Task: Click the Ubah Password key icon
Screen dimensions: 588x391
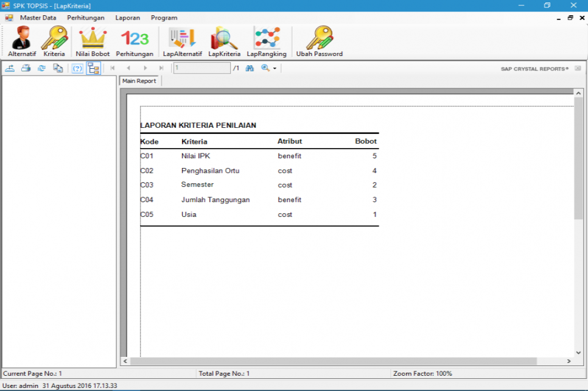Action: click(x=319, y=41)
